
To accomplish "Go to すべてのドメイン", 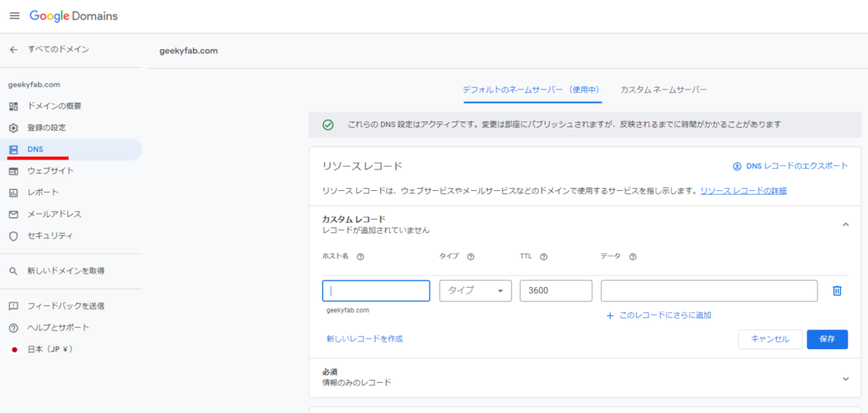I will (x=59, y=49).
